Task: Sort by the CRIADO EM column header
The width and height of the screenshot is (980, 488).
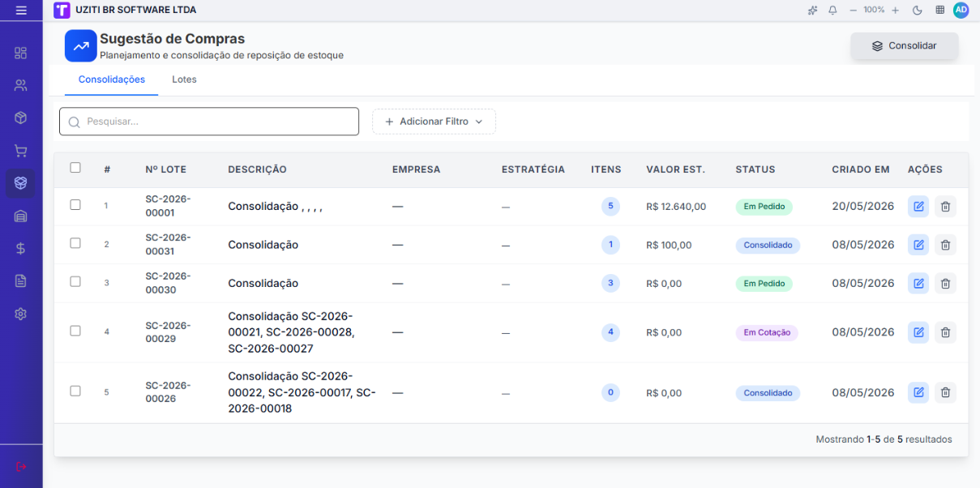Action: tap(861, 170)
